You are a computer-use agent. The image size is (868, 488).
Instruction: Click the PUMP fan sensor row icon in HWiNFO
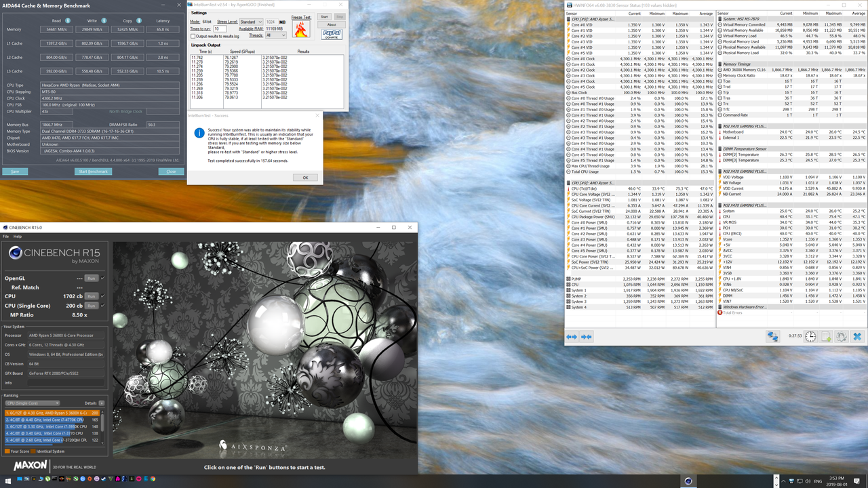point(568,279)
